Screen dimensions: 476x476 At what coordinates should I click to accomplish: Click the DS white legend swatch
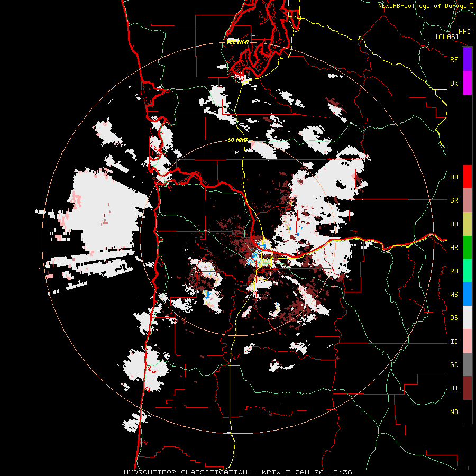point(467,317)
